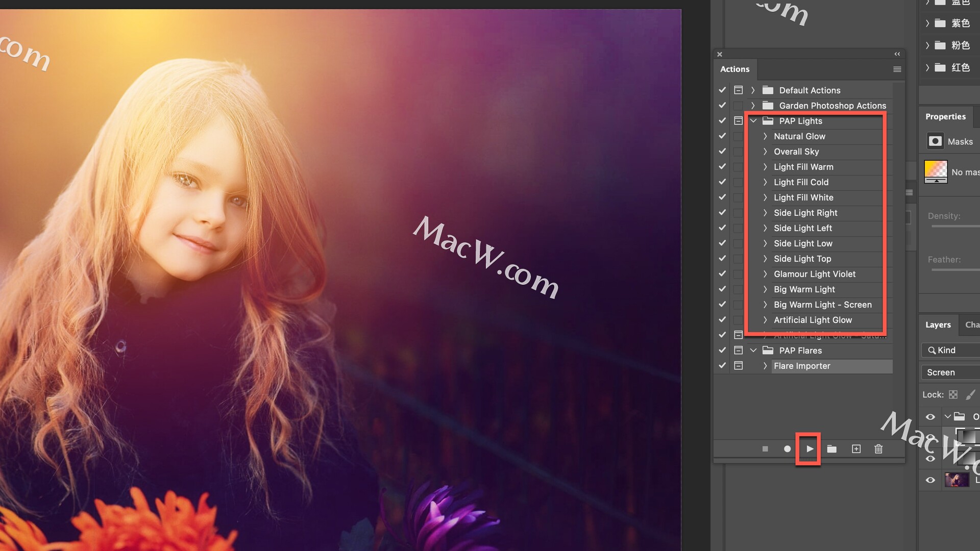This screenshot has height=551, width=980.
Task: Toggle the dialog box for Default Actions
Action: pos(738,90)
